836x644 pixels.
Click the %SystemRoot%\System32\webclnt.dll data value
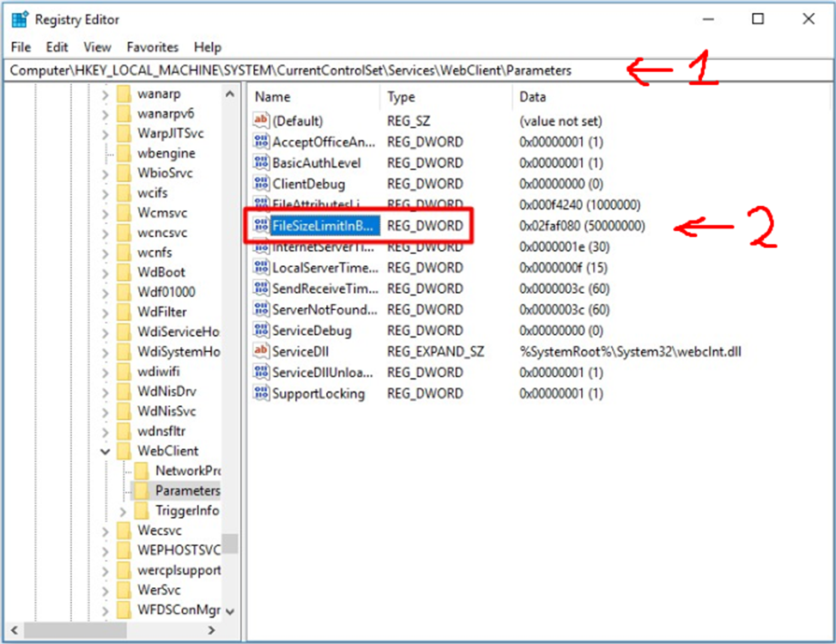point(630,351)
